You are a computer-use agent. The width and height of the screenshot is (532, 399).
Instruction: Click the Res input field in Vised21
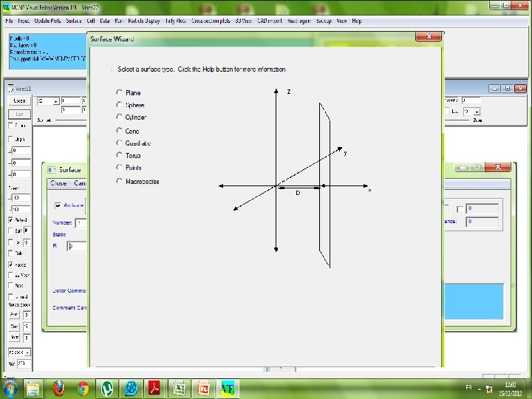24,364
